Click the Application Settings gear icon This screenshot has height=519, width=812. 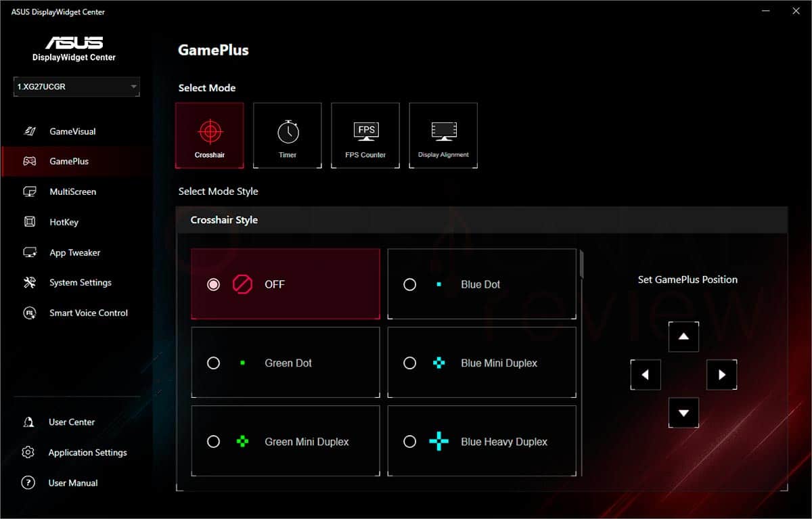[x=28, y=453]
